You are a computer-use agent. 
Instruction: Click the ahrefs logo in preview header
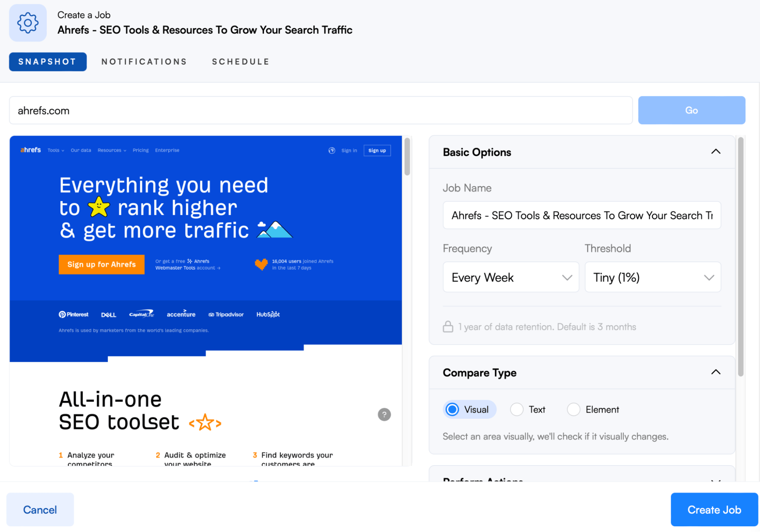pos(30,150)
